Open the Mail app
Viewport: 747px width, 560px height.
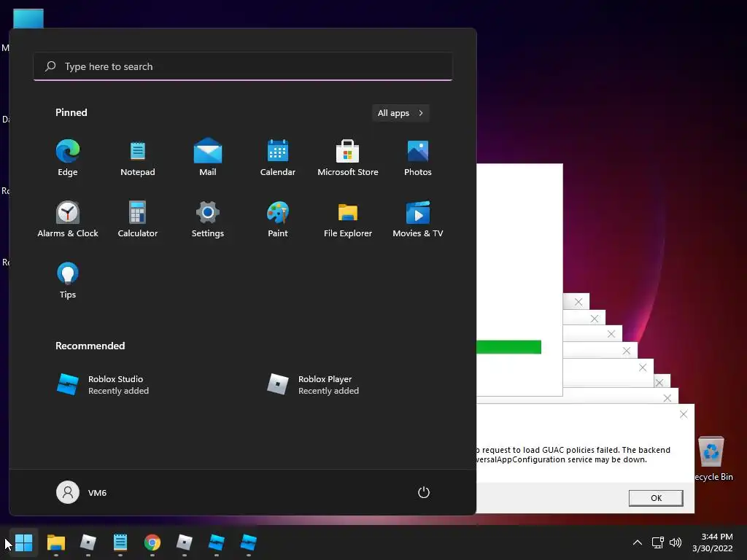pos(208,158)
